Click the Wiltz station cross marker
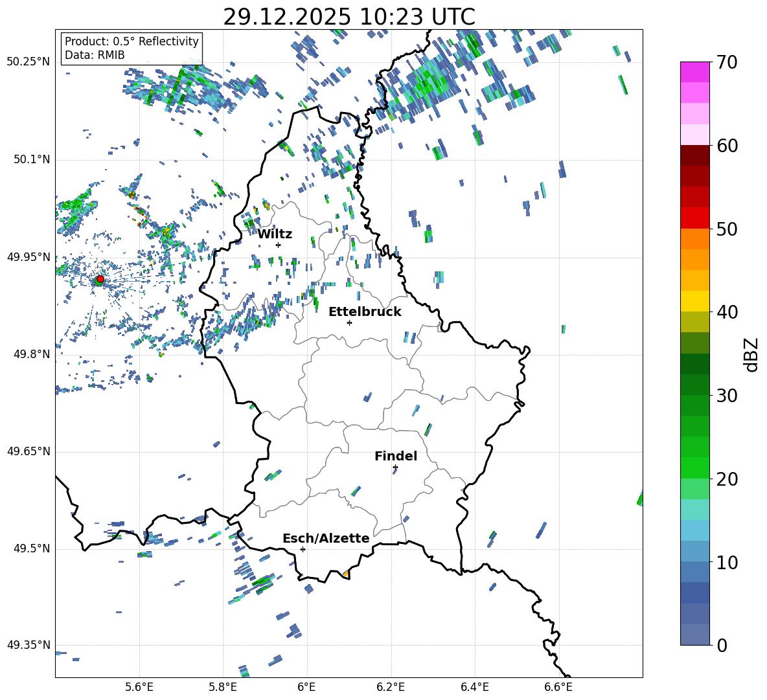 pos(278,245)
